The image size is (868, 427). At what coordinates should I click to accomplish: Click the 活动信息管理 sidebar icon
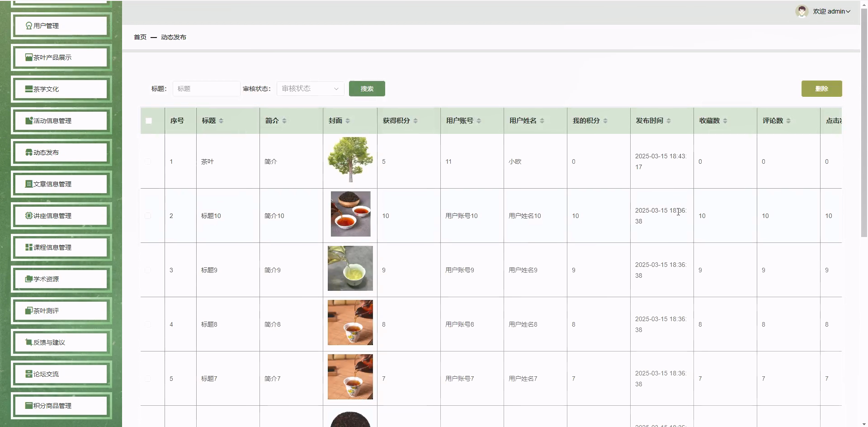[x=29, y=121]
